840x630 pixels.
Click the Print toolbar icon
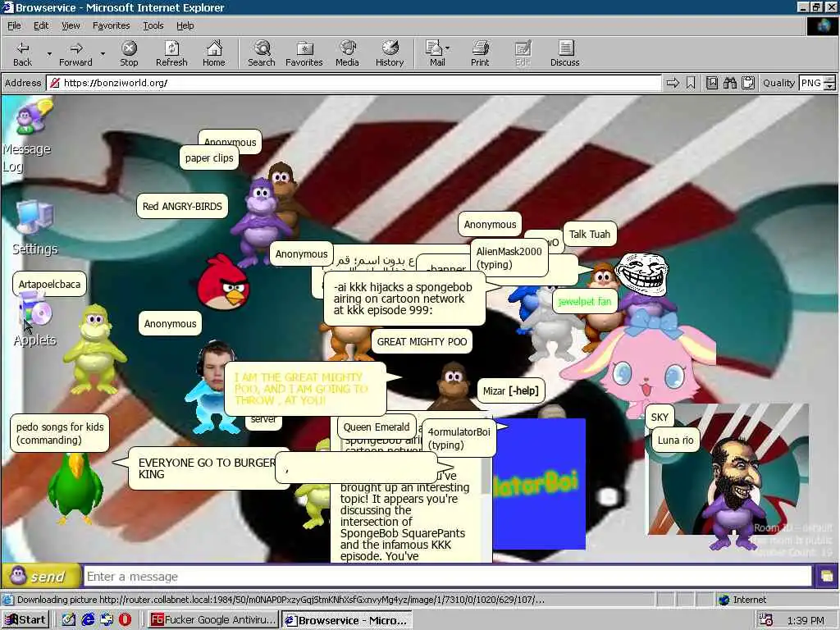pyautogui.click(x=480, y=53)
